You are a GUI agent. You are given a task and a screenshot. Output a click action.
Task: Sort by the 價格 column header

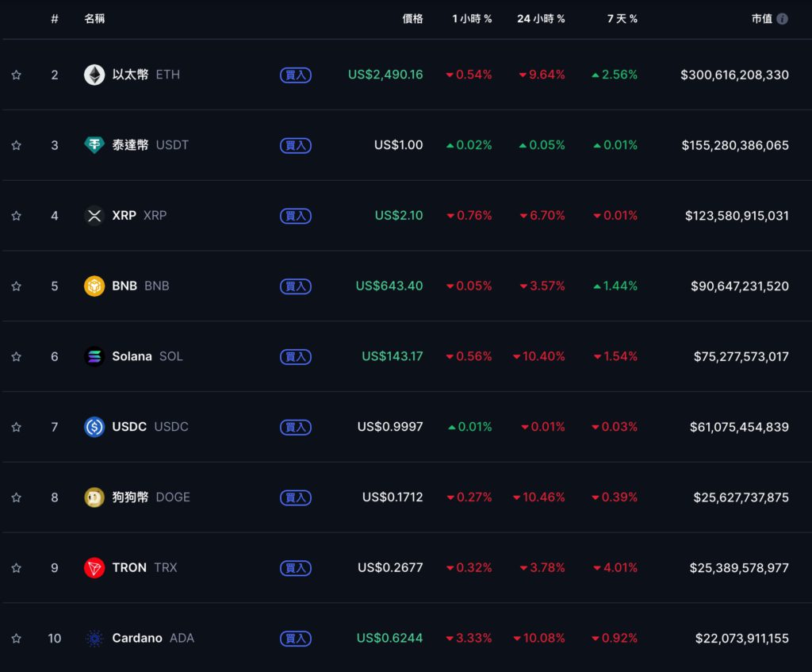click(412, 19)
